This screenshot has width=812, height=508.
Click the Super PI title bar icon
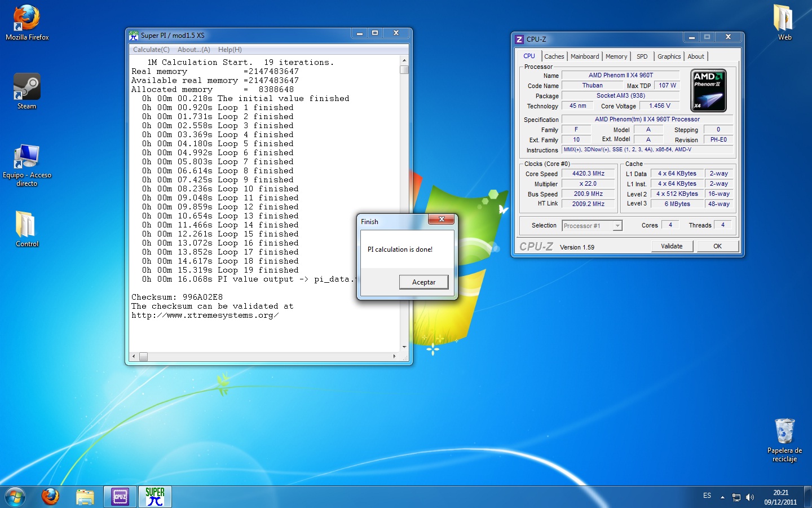click(134, 35)
